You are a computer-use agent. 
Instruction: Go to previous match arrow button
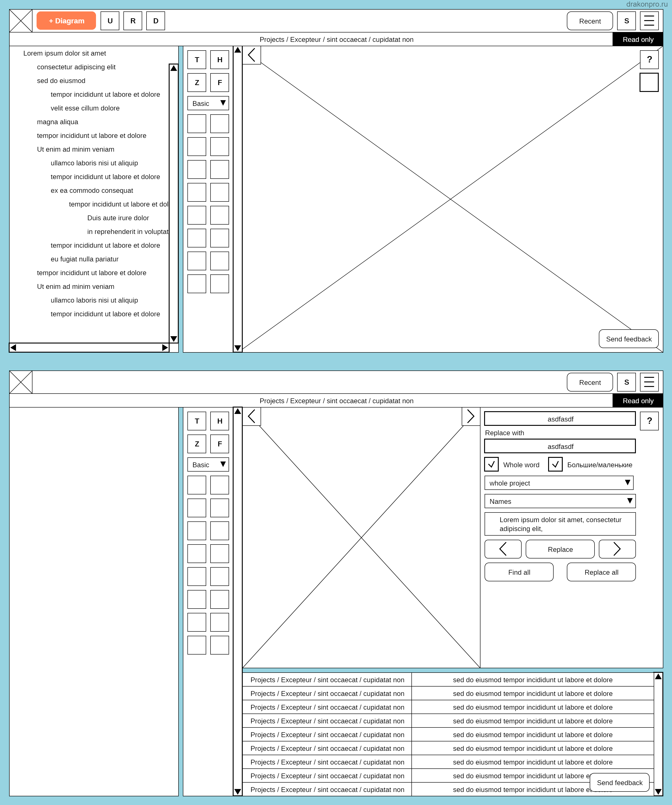[503, 549]
